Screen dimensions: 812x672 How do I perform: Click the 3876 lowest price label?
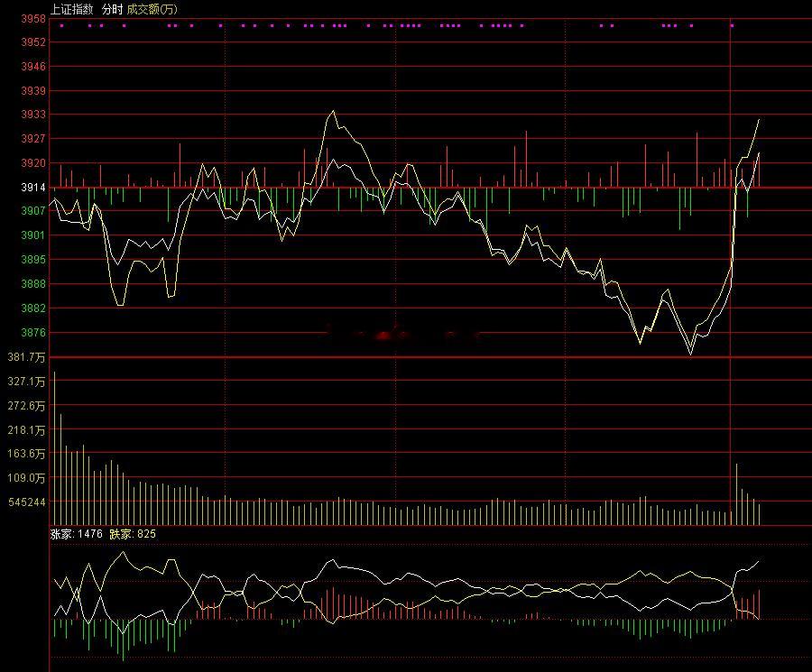coord(33,332)
